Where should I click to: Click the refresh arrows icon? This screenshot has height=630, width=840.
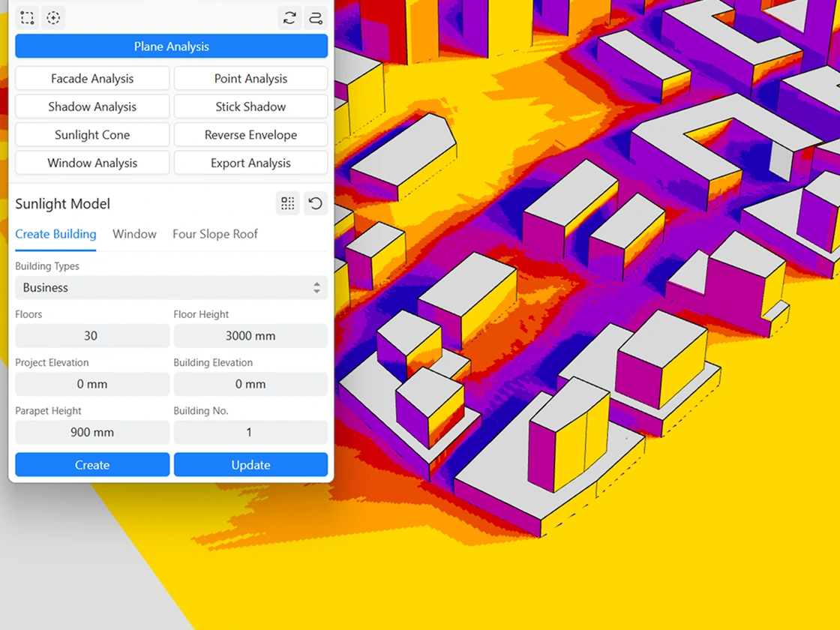click(289, 18)
